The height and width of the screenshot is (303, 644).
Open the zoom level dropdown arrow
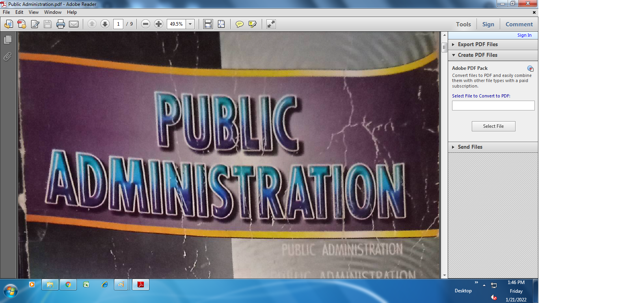point(190,24)
